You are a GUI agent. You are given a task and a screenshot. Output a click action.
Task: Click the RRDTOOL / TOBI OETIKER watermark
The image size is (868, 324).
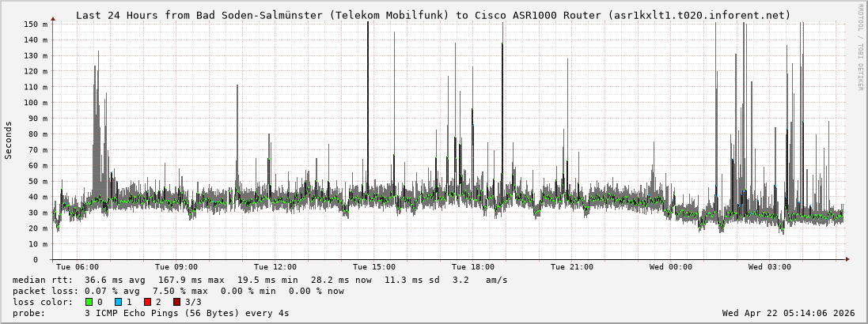[860, 47]
